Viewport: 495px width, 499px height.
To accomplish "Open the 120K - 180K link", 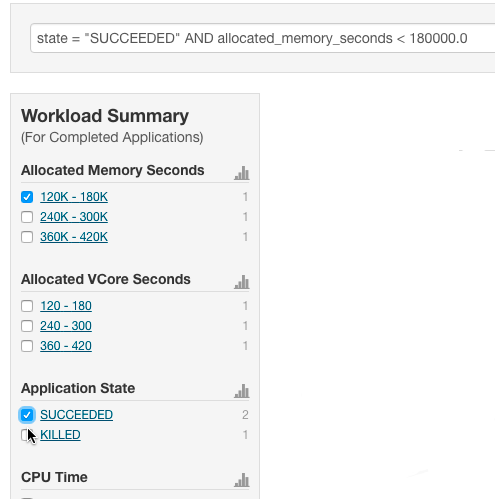I will (x=74, y=197).
